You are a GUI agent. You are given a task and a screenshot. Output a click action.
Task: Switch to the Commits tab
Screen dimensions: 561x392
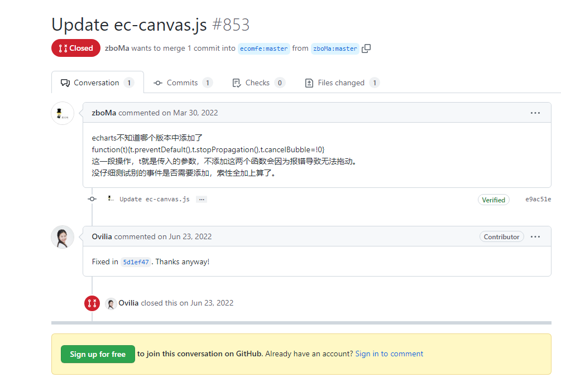(183, 83)
